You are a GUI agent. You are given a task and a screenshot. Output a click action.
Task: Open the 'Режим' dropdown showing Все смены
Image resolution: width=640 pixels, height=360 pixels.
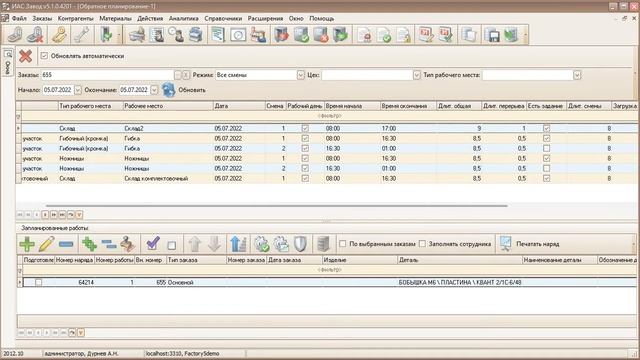(300, 75)
